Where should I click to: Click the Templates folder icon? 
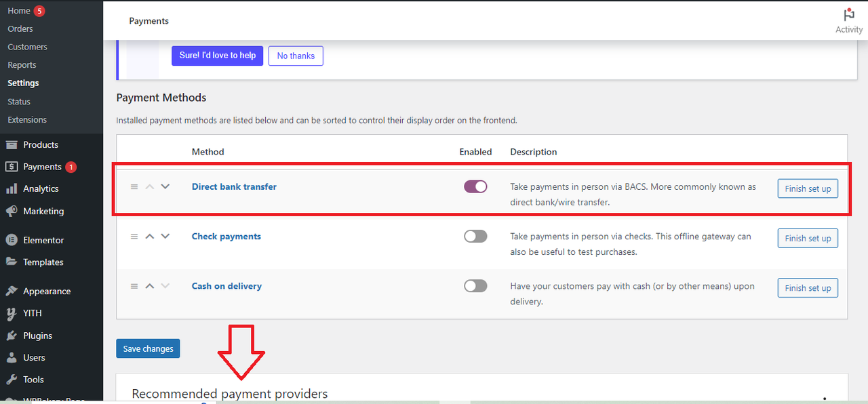click(x=12, y=262)
